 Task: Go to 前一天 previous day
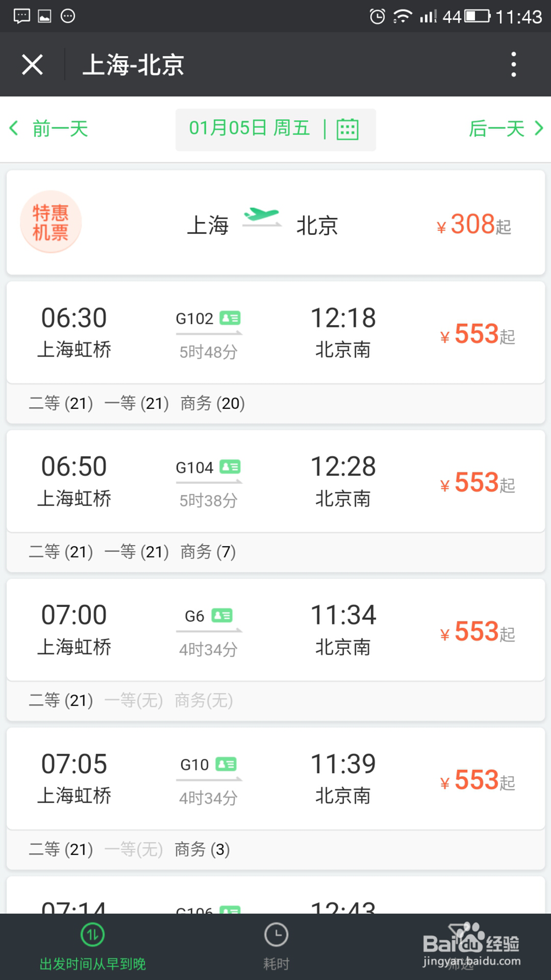50,129
